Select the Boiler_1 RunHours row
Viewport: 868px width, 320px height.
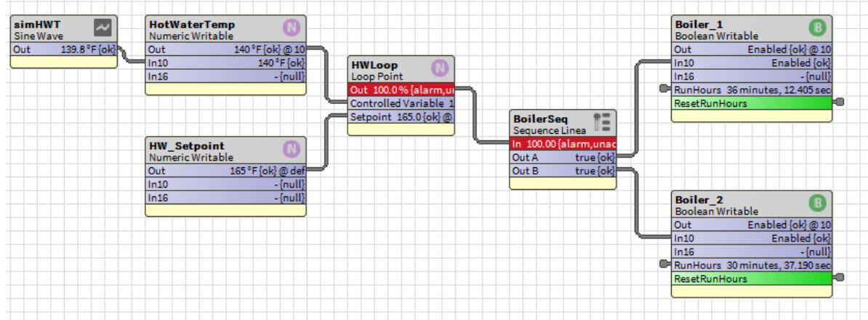tap(752, 90)
